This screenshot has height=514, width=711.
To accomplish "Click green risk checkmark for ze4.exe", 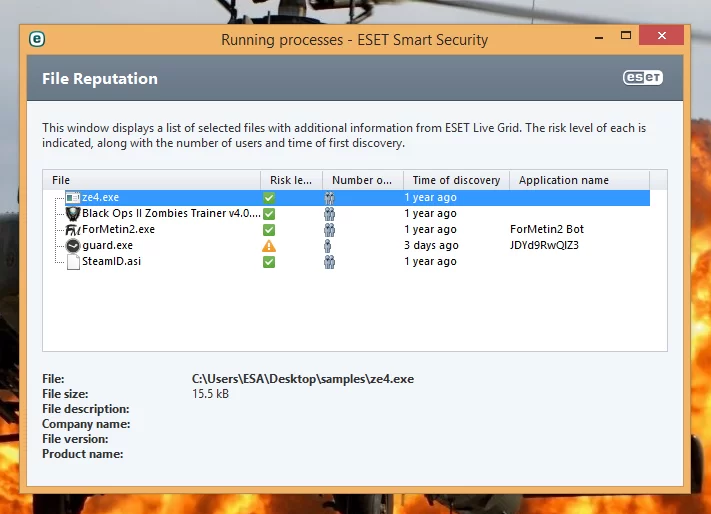I will 269,198.
